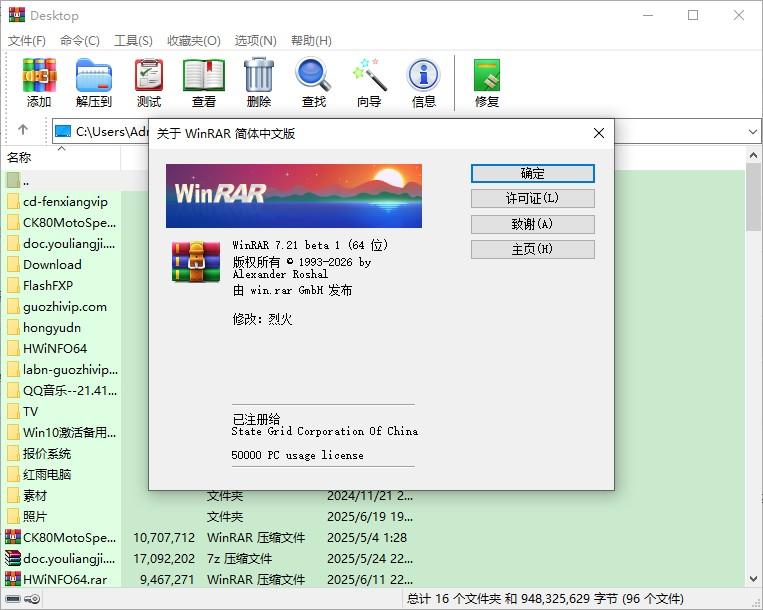Screen dimensions: 763x610
Task: Click the 许可证(L) button
Action: point(532,199)
